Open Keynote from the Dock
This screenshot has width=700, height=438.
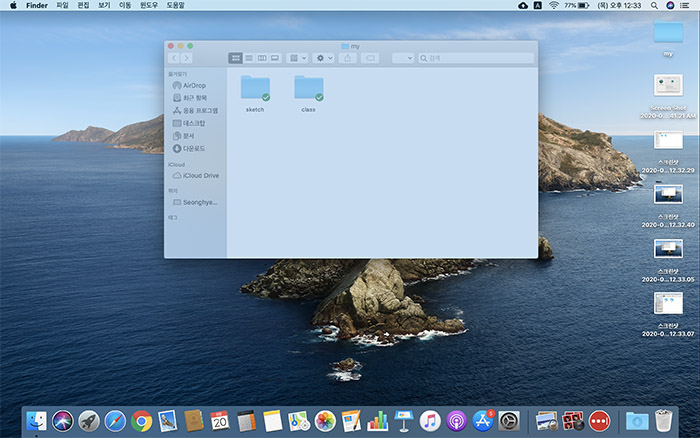tap(404, 421)
